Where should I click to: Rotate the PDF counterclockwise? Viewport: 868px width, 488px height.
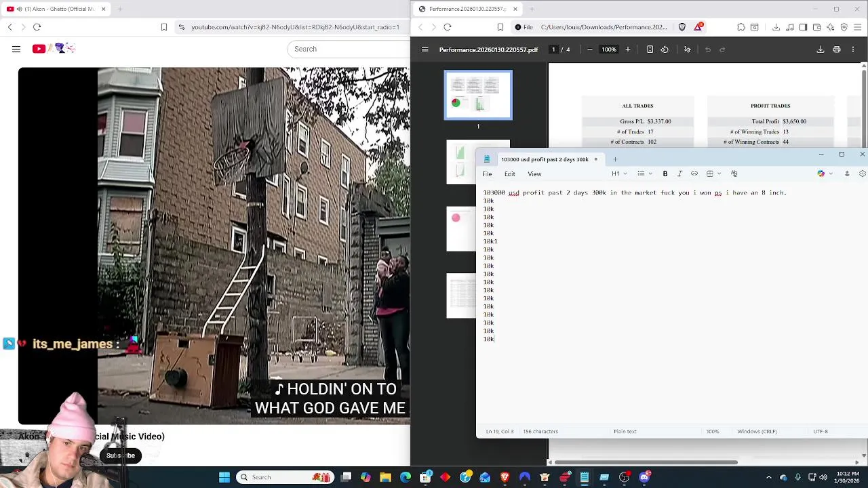[665, 49]
